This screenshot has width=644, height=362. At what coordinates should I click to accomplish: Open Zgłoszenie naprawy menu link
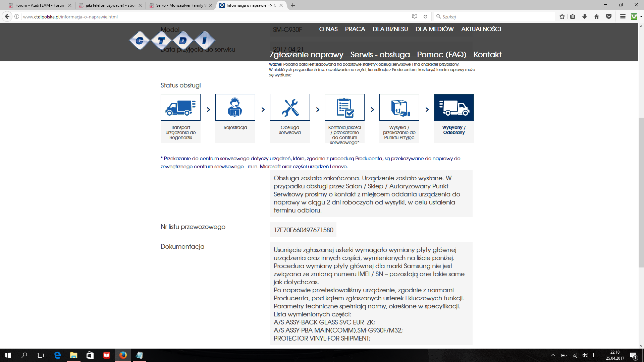point(306,55)
